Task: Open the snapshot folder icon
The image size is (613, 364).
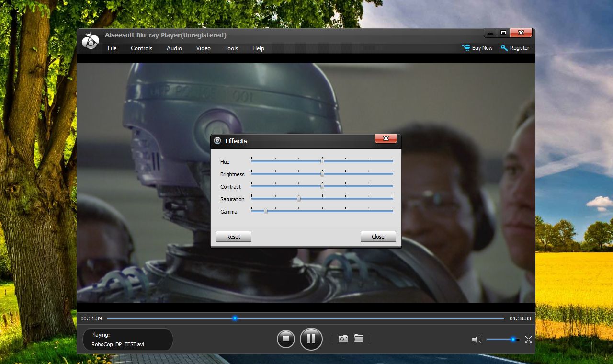Action: (x=358, y=338)
